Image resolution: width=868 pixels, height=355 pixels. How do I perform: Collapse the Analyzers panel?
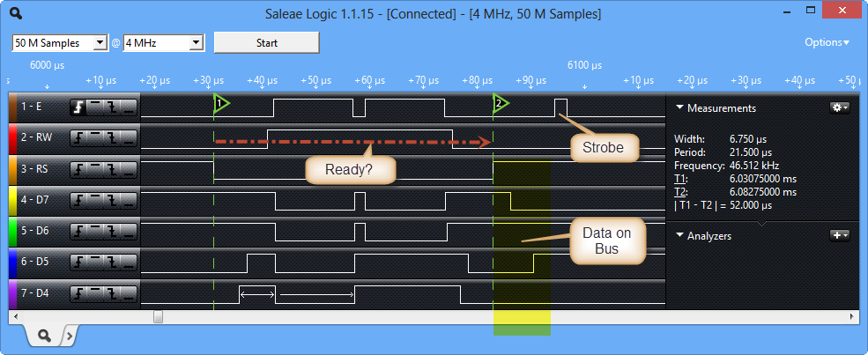coord(679,235)
